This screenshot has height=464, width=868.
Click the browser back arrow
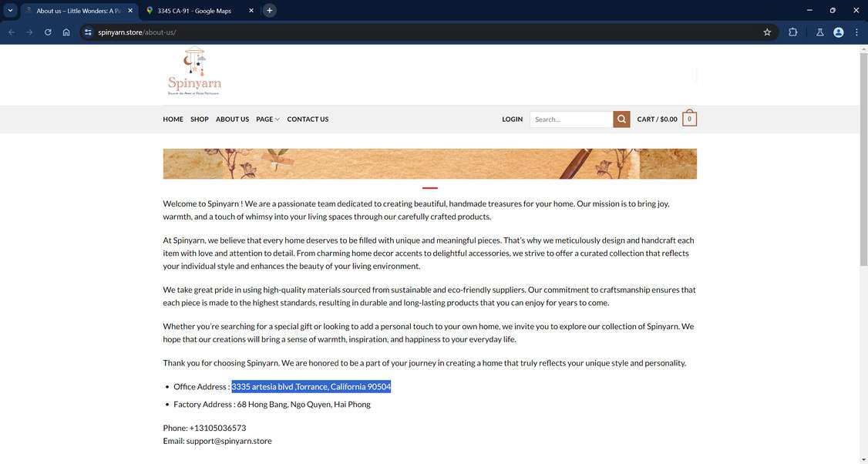pyautogui.click(x=12, y=32)
